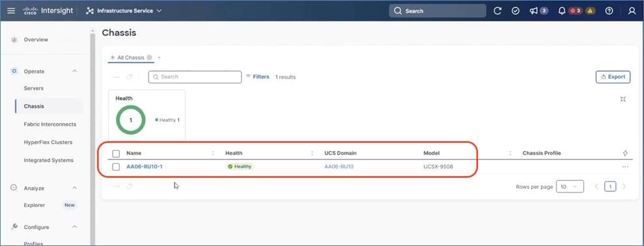
Task: Click the tag icon below the table
Action: point(130,186)
